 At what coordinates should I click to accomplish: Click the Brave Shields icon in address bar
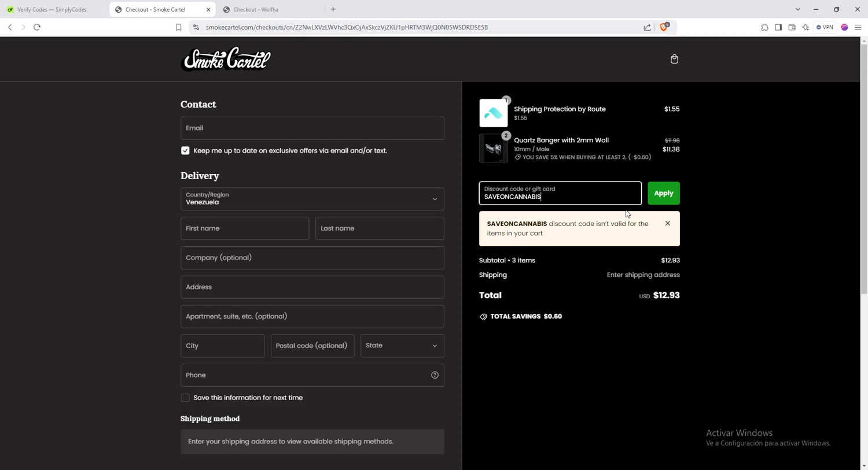tap(664, 27)
